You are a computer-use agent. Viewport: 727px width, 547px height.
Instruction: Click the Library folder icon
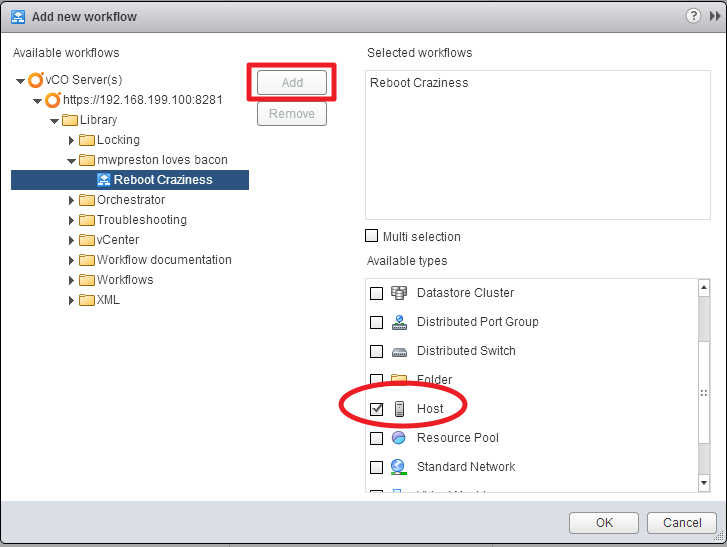point(70,120)
